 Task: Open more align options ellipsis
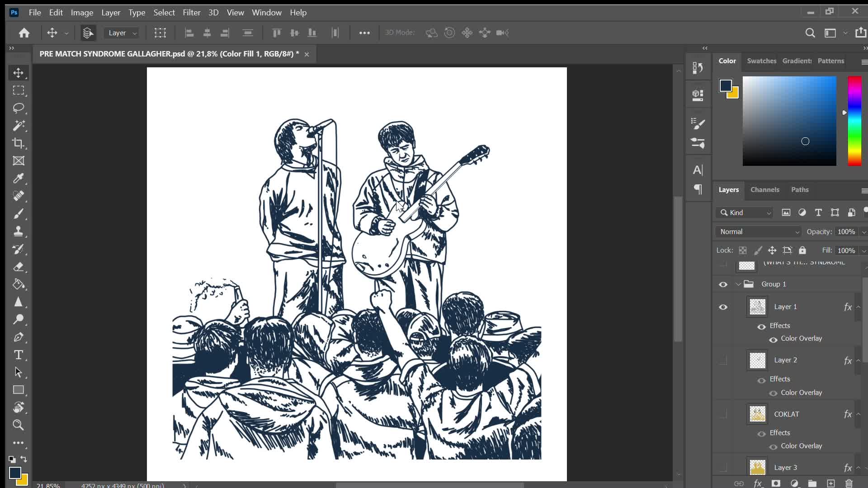(x=364, y=33)
